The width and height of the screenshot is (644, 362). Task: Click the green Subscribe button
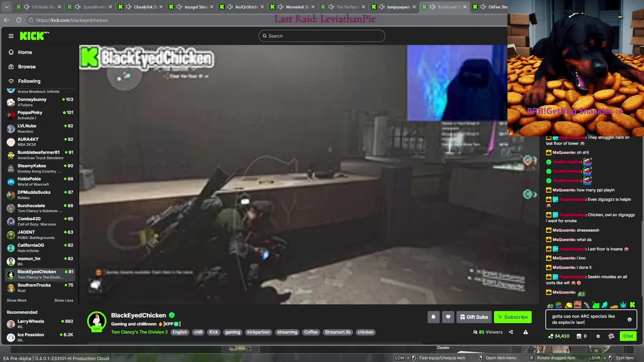pyautogui.click(x=513, y=317)
